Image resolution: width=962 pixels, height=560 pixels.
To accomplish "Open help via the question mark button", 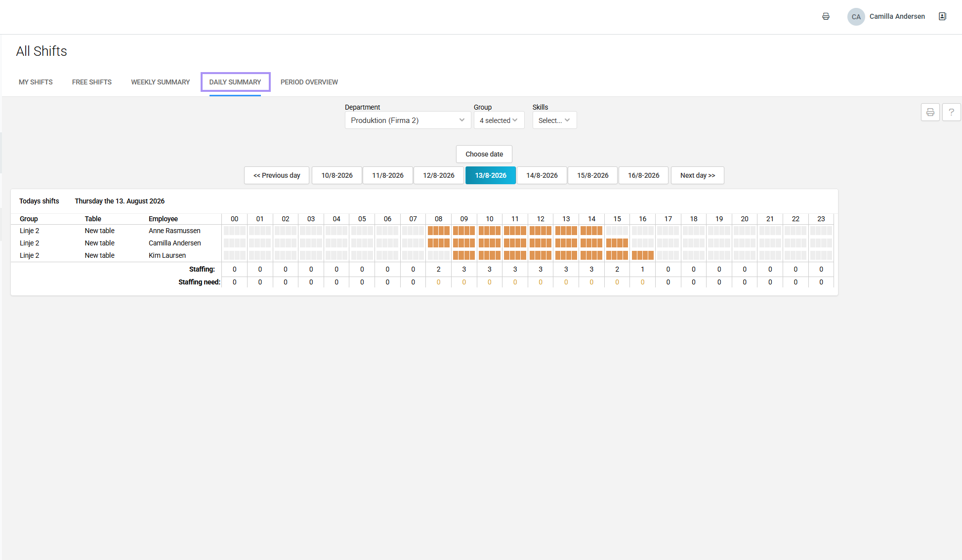I will click(951, 112).
